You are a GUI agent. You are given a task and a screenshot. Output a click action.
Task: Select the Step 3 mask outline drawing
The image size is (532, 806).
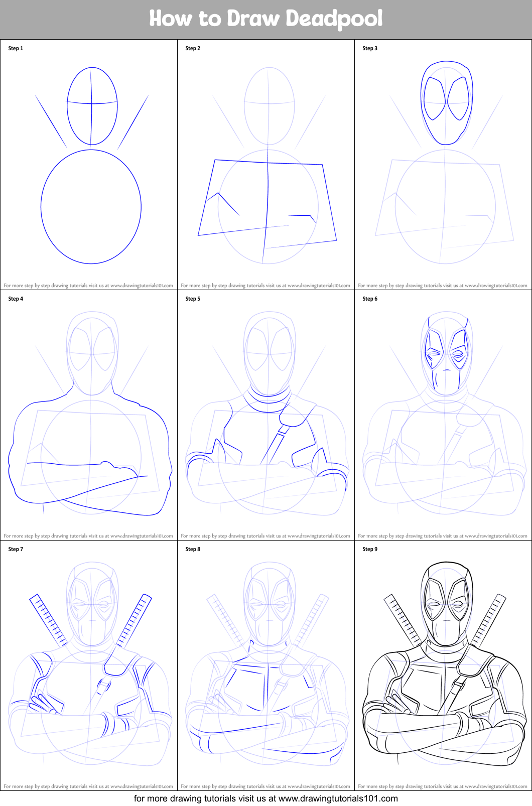pos(446,103)
